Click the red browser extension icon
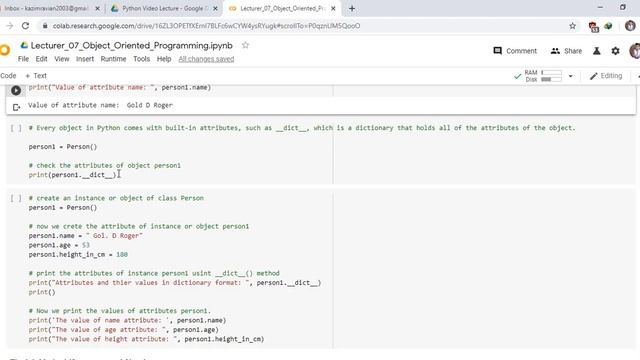This screenshot has height=360, width=640. tap(593, 27)
